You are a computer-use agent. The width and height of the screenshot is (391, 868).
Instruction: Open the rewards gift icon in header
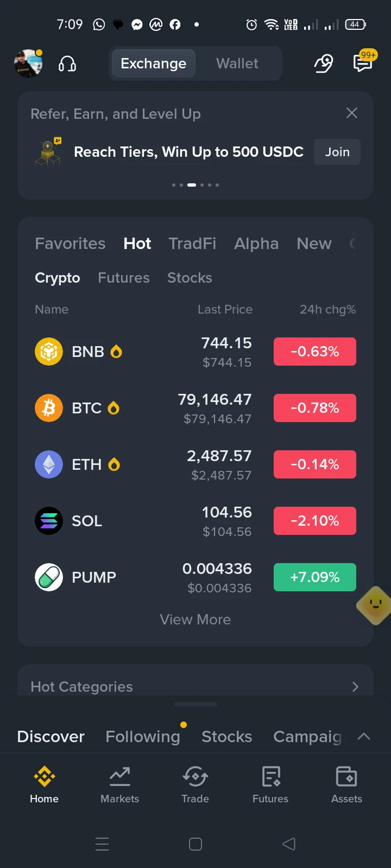[324, 63]
